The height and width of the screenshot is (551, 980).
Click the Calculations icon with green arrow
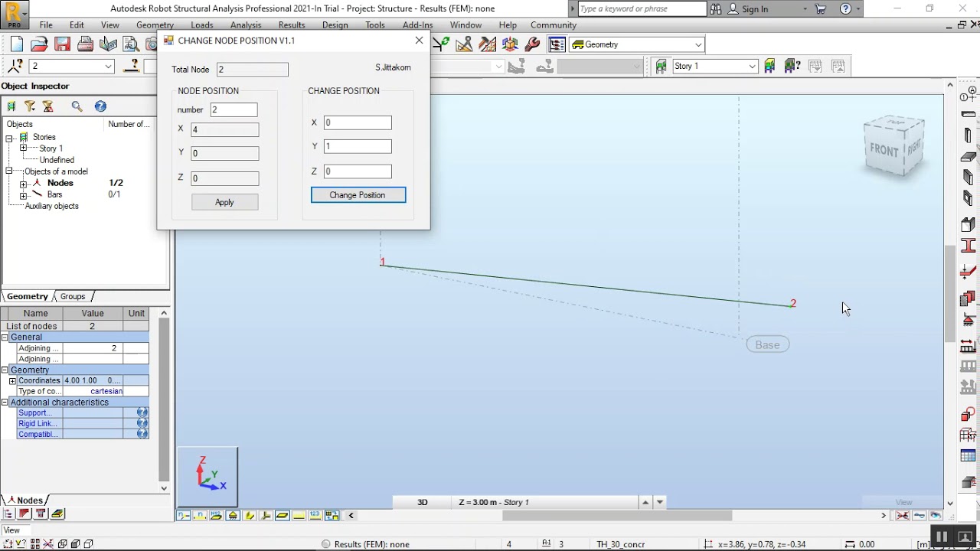pyautogui.click(x=441, y=44)
